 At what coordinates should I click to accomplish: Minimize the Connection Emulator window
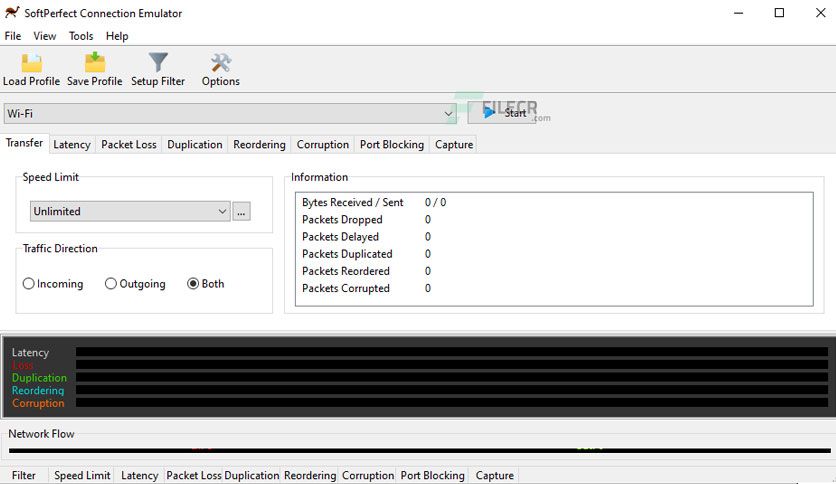click(x=738, y=13)
